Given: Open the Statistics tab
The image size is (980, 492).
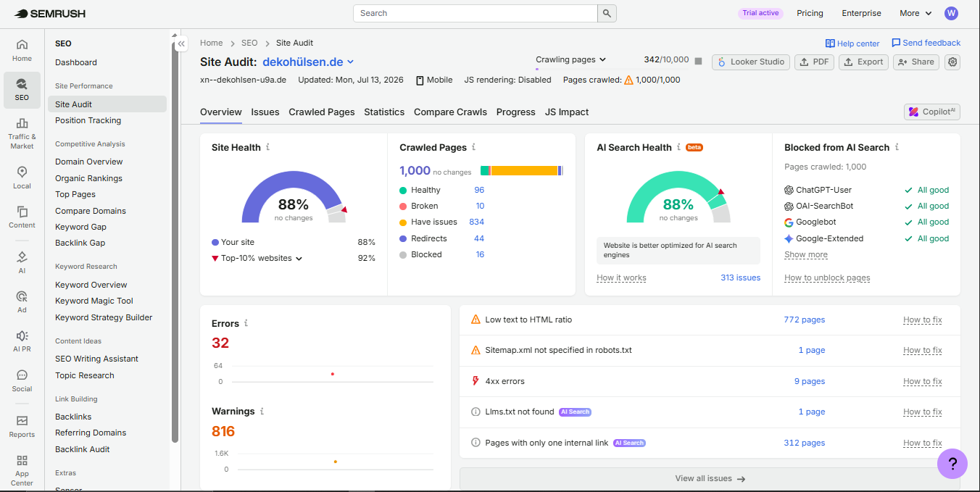Looking at the screenshot, I should coord(384,112).
